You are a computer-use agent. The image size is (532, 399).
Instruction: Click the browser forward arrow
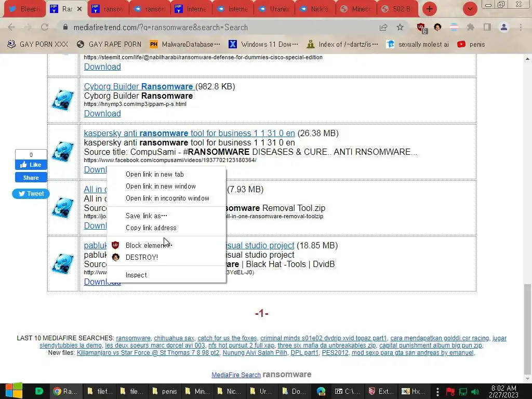pyautogui.click(x=28, y=27)
